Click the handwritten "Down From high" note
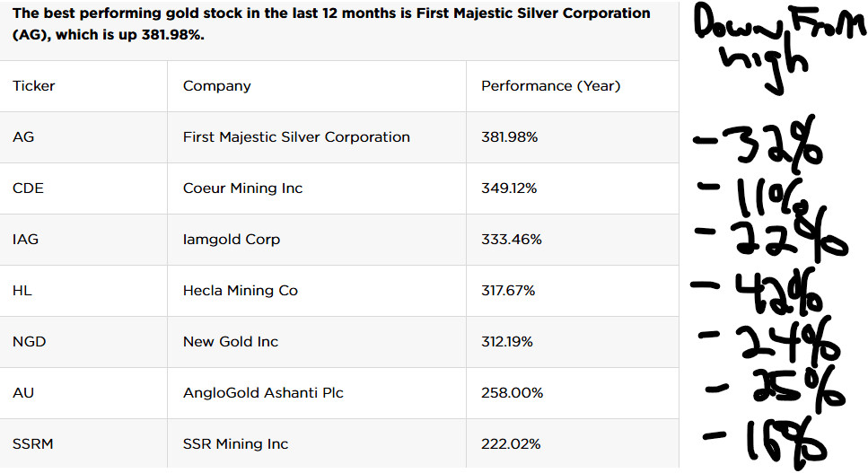The width and height of the screenshot is (868, 473). coord(772,47)
